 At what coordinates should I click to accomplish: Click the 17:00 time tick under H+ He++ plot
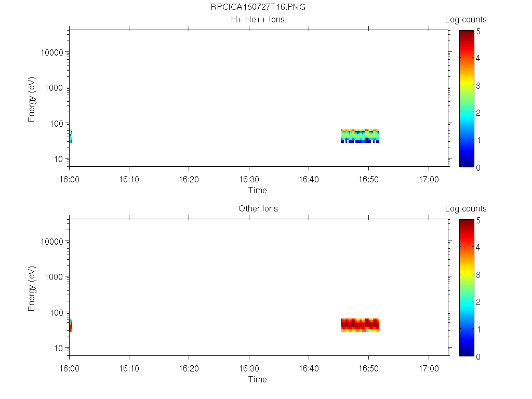(429, 179)
